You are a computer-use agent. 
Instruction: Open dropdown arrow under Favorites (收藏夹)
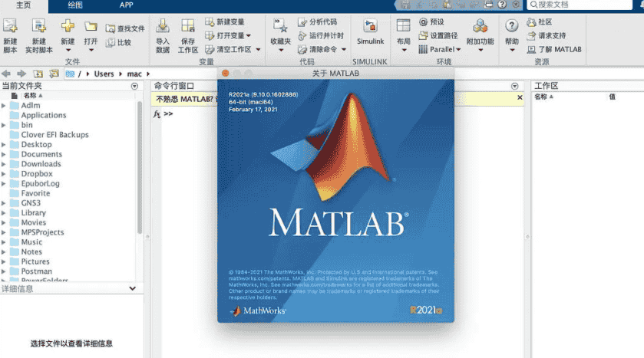281,51
